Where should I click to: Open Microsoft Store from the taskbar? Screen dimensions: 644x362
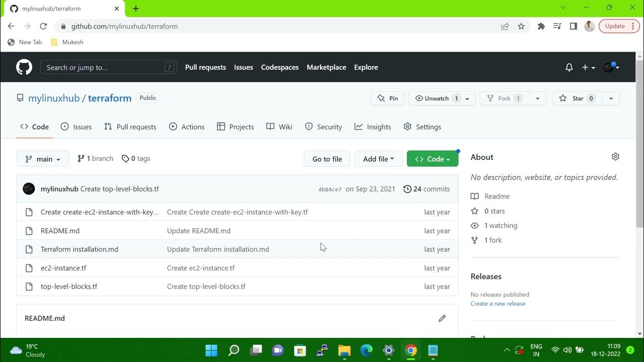(300, 350)
